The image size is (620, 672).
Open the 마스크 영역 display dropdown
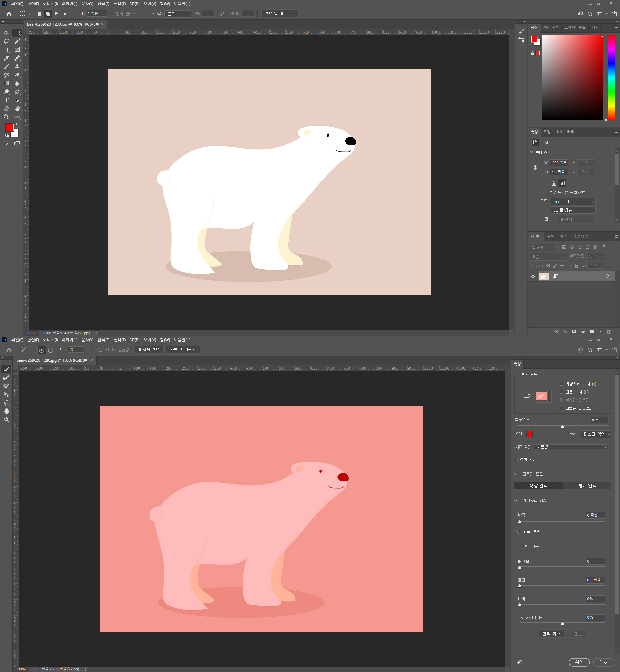point(596,434)
